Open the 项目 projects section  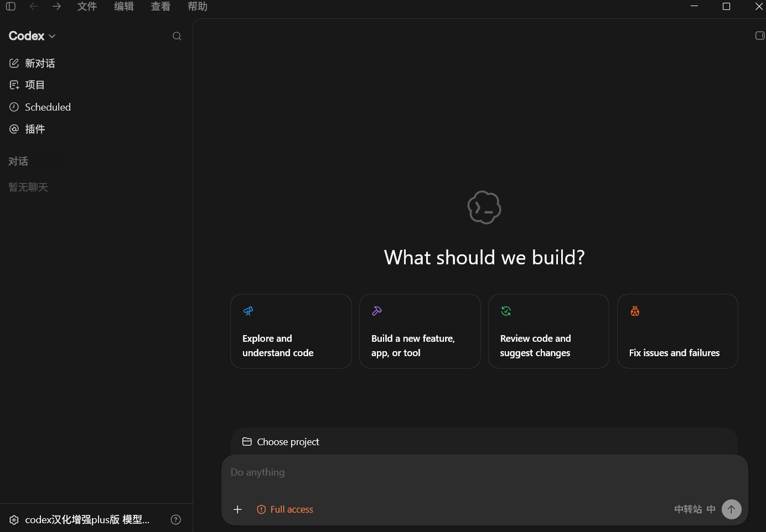[35, 85]
